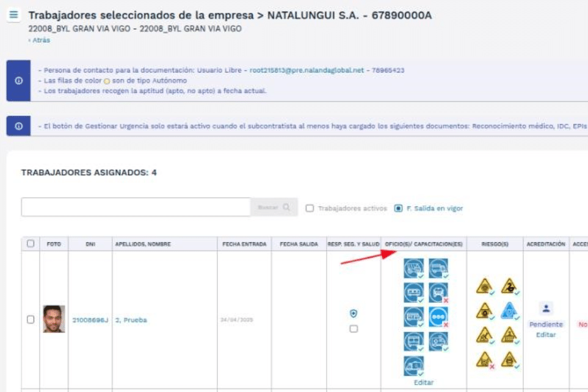The image size is (588, 392).
Task: Select the worker row checkbox beside photo
Action: point(31,319)
